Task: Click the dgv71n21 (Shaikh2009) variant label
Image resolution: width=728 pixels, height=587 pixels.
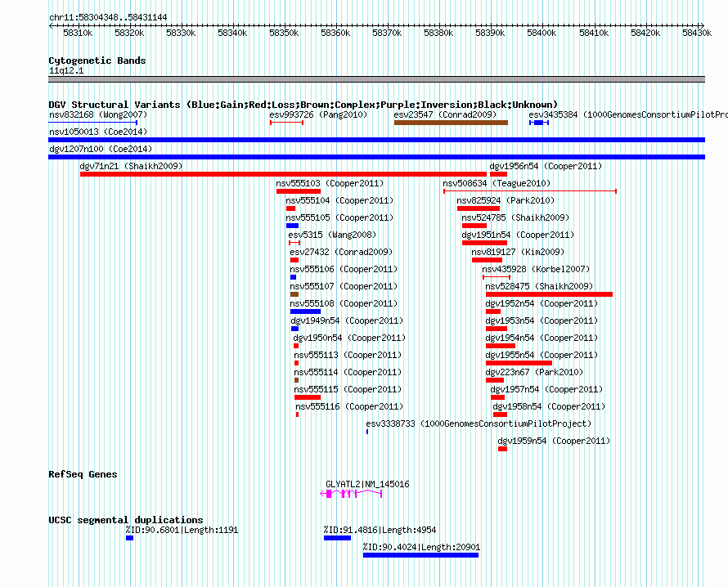Action: click(x=132, y=166)
